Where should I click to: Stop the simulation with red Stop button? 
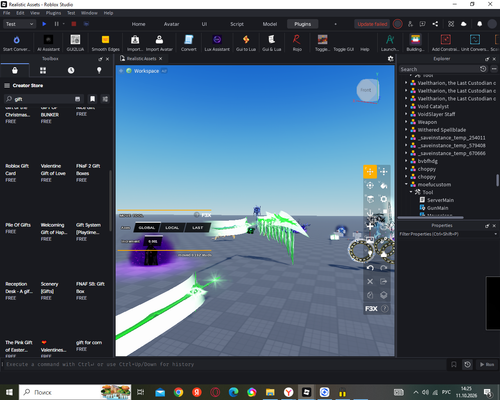click(74, 24)
